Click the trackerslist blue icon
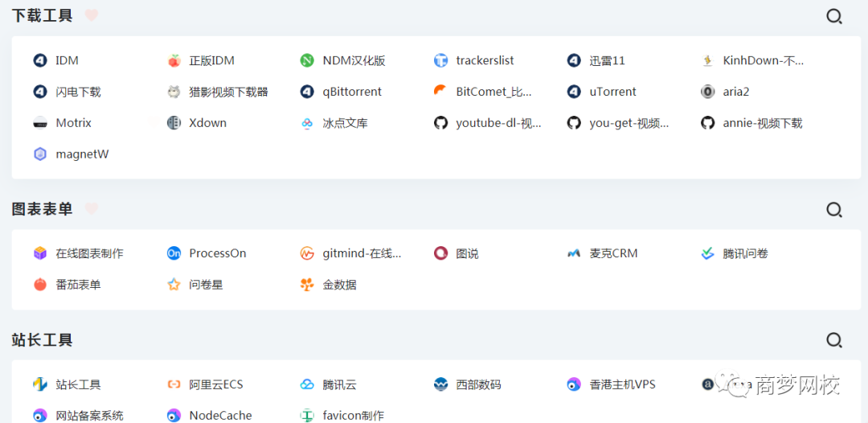868x423 pixels. click(440, 60)
